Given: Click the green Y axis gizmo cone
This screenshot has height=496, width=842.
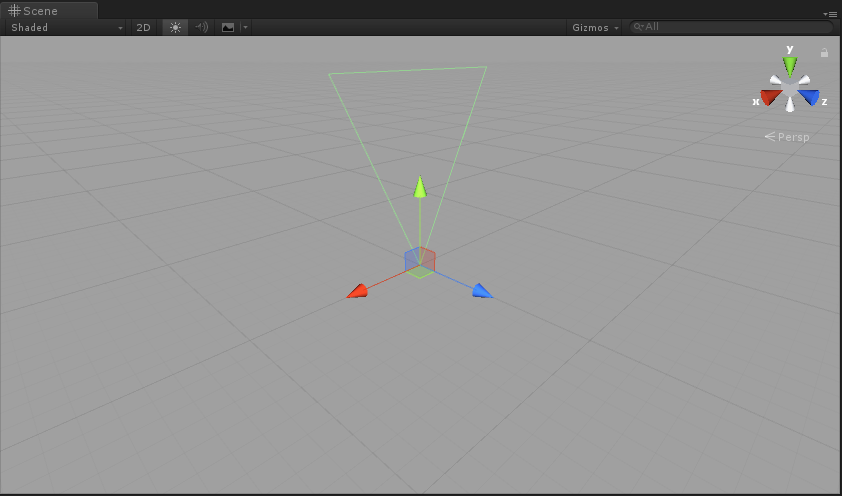Looking at the screenshot, I should [x=789, y=67].
